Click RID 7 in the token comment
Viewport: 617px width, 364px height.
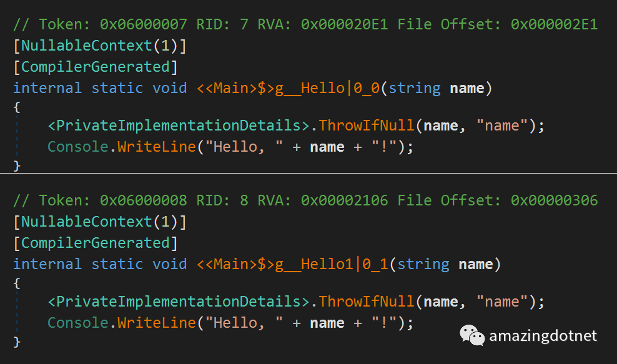click(244, 24)
